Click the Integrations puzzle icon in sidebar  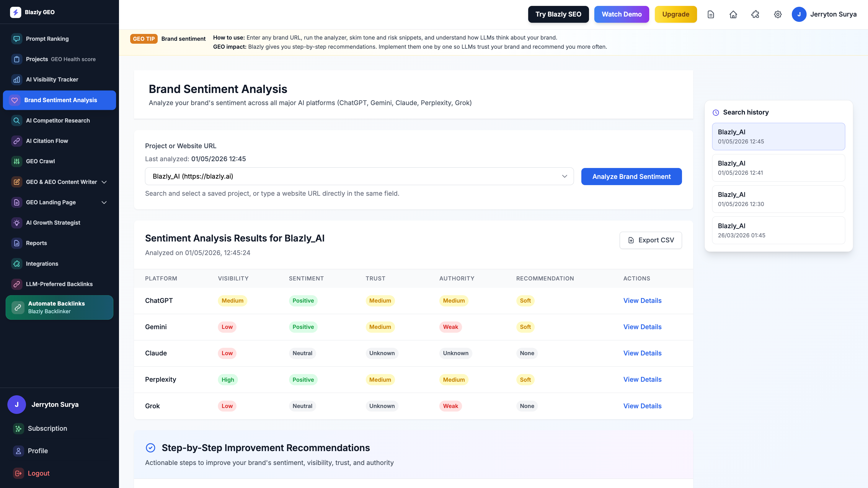(x=17, y=264)
